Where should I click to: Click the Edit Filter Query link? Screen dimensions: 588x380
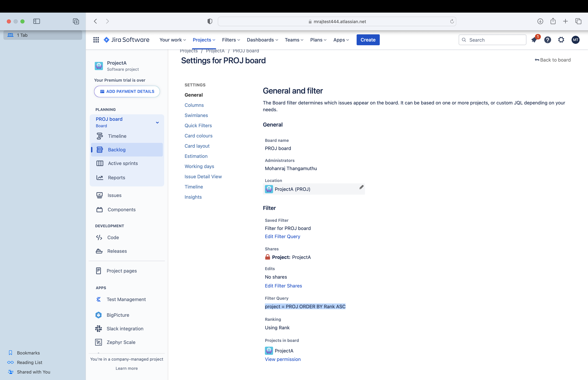pyautogui.click(x=283, y=236)
